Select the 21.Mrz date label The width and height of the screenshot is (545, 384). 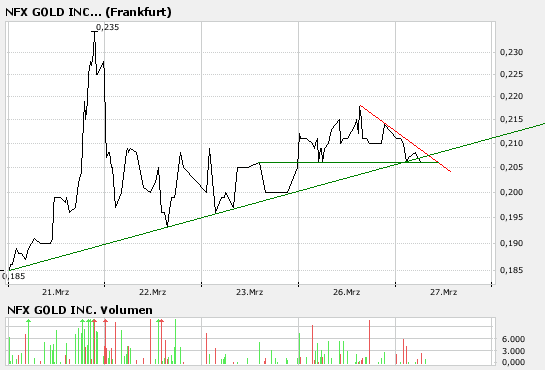coord(56,292)
